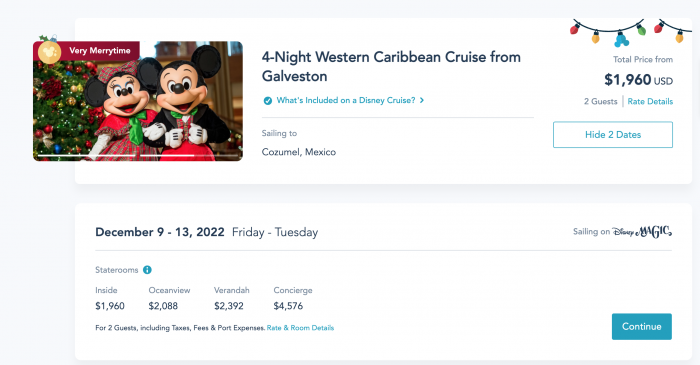
Task: Open Rate & Room Details link
Action: (x=300, y=328)
